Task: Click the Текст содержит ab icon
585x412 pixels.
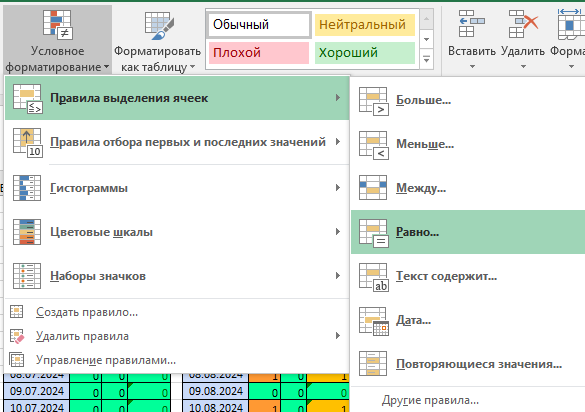Action: pos(373,277)
